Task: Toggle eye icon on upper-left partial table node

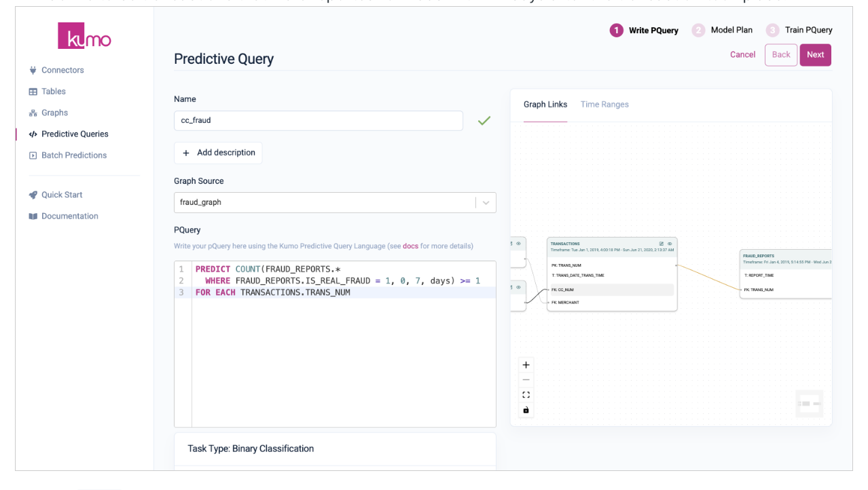Action: pyautogui.click(x=518, y=243)
